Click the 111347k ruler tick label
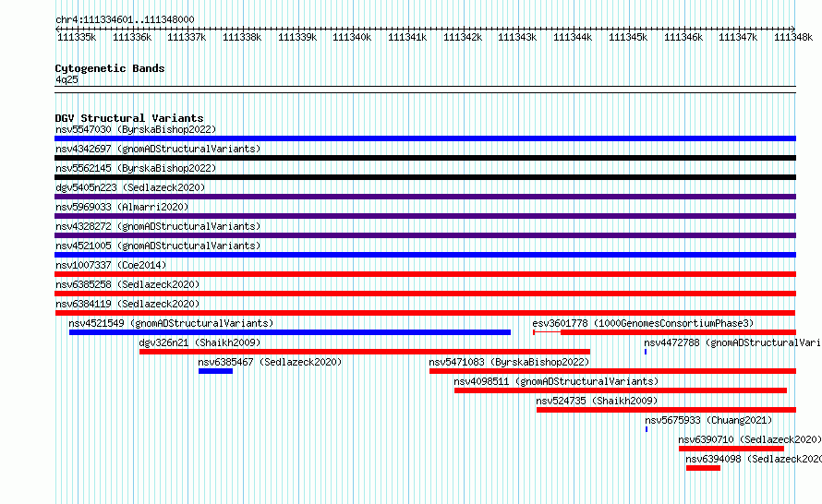 (x=738, y=37)
